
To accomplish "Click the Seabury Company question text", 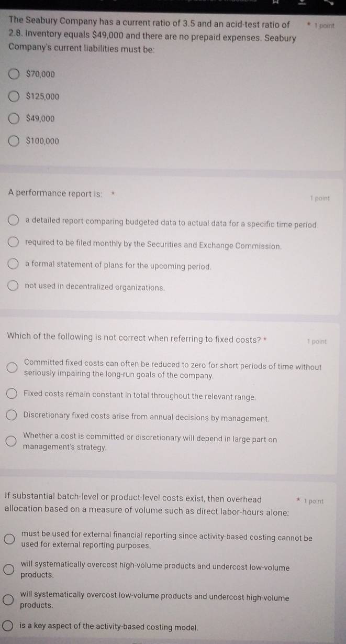I will coord(152,38).
